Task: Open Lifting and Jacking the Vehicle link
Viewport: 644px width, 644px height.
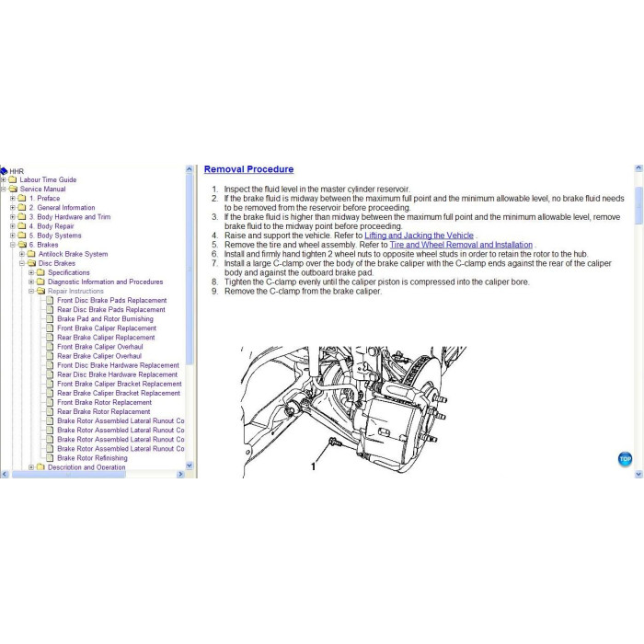Action: point(419,236)
